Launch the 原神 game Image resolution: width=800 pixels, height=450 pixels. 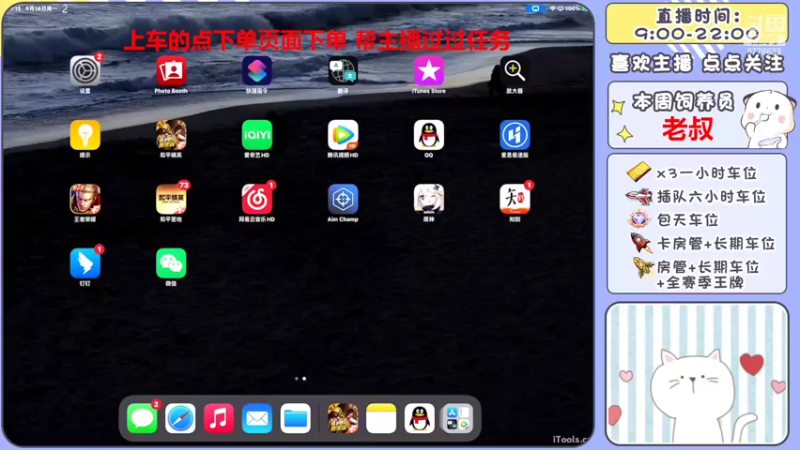pyautogui.click(x=429, y=199)
